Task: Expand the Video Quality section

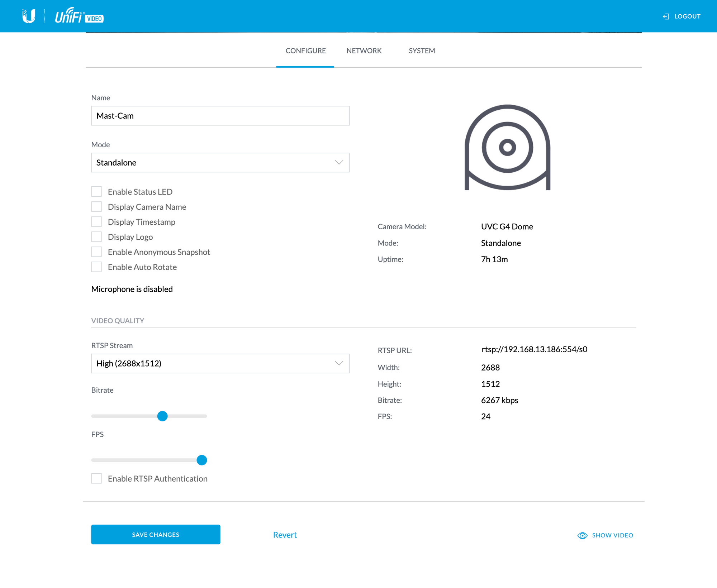Action: click(118, 320)
